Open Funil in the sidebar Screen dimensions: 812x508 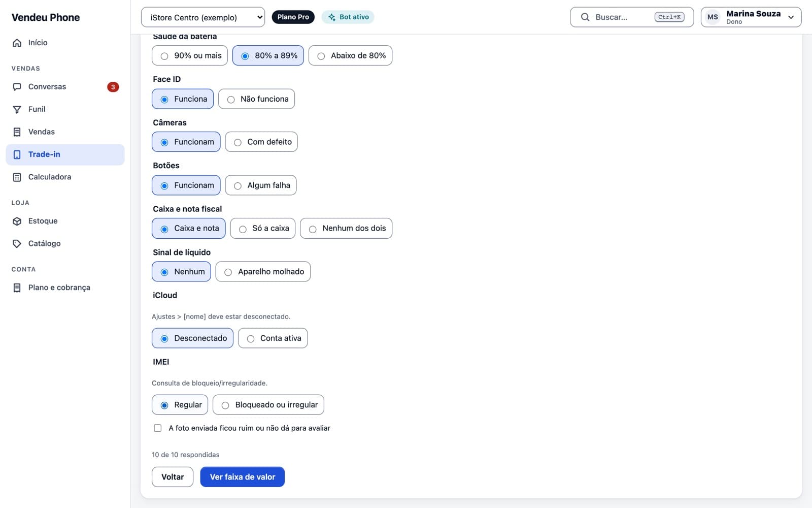pos(65,109)
